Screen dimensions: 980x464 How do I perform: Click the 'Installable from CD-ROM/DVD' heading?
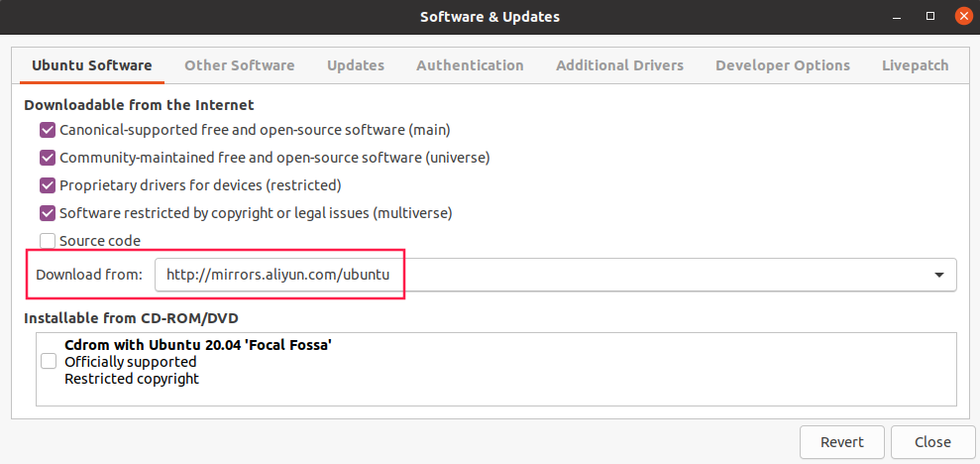pos(131,318)
